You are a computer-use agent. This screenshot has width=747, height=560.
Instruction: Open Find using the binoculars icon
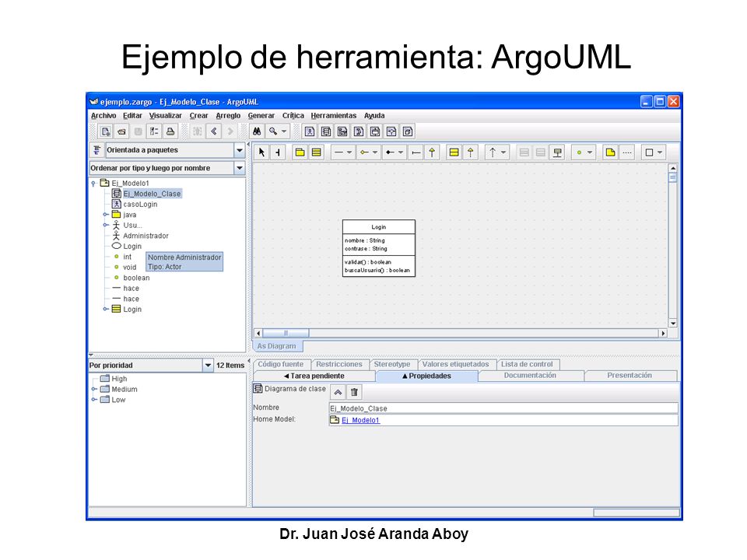pos(257,131)
